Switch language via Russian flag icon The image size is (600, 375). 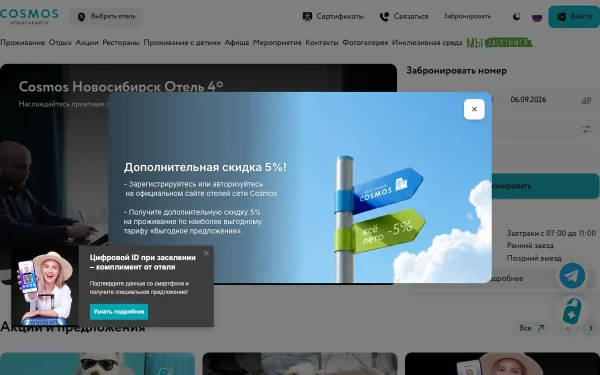pos(537,17)
